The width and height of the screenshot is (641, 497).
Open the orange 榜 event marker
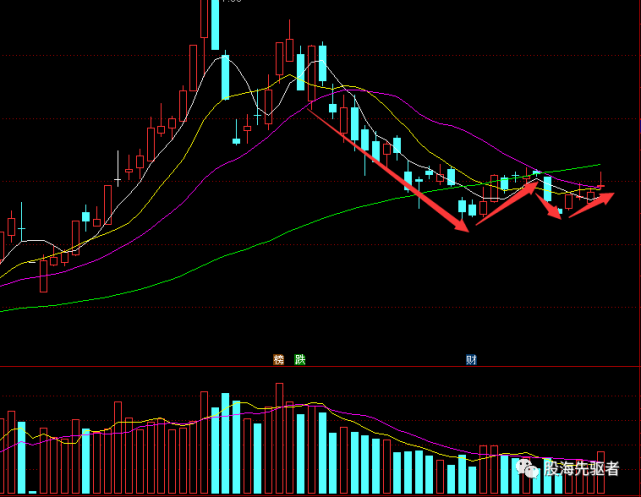coord(278,360)
